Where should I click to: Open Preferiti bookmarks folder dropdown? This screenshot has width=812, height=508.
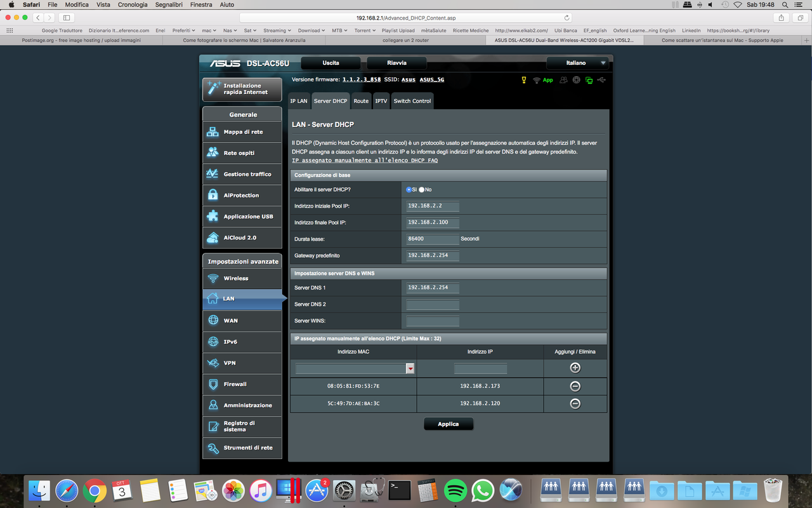(184, 30)
